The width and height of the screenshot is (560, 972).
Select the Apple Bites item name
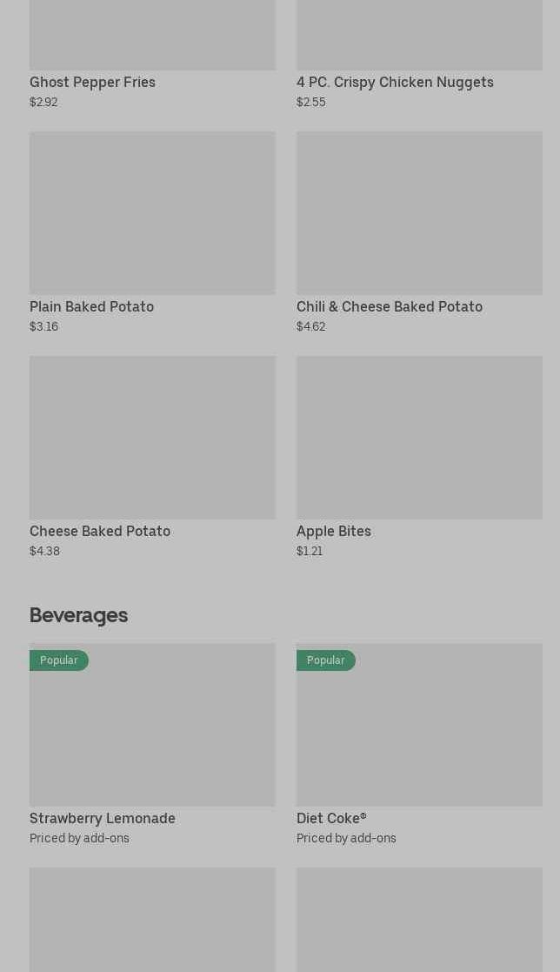tap(333, 531)
